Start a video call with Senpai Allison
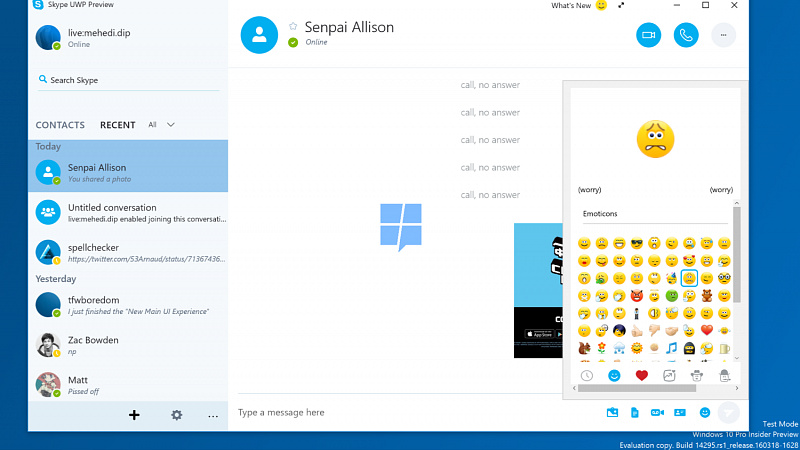Image resolution: width=800 pixels, height=450 pixels. tap(648, 35)
